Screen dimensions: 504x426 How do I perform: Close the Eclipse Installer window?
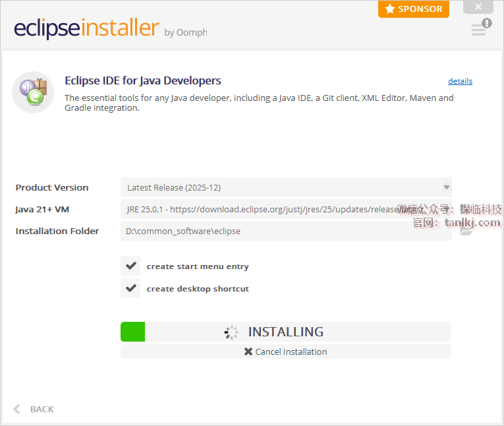(x=478, y=7)
